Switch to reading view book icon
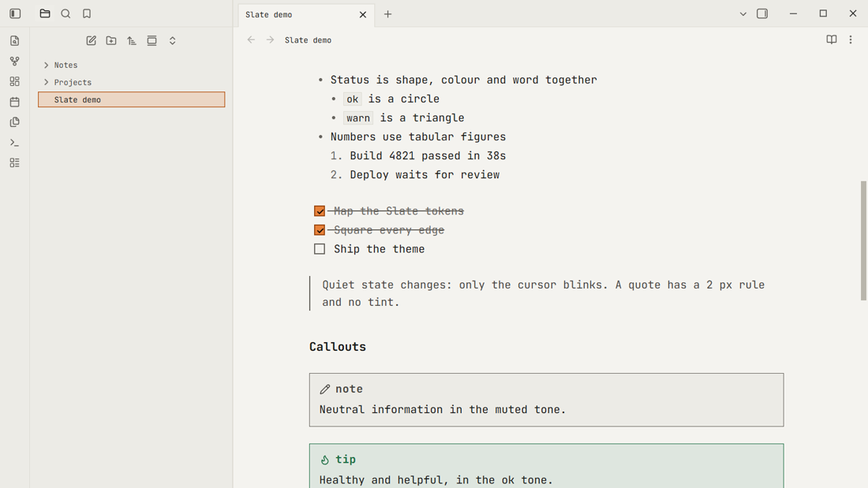This screenshot has height=488, width=868. (832, 39)
